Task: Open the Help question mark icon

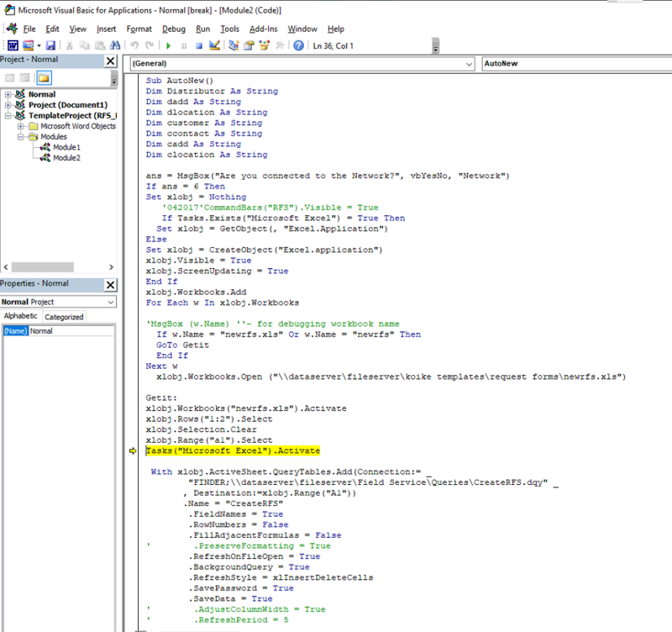Action: pos(298,45)
